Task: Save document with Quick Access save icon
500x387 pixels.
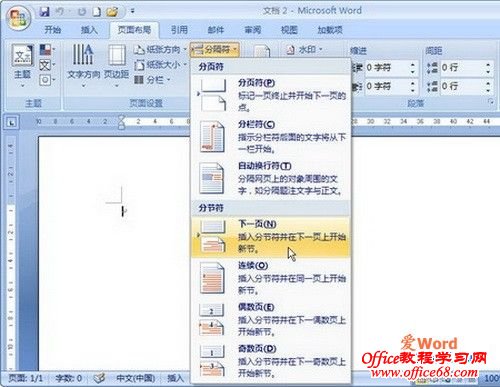Action: tap(44, 12)
